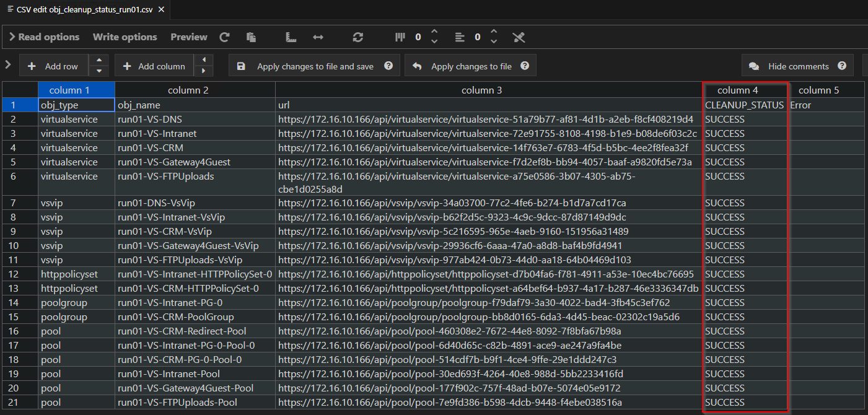868x415 pixels.
Task: Open the Preview
Action: point(188,37)
